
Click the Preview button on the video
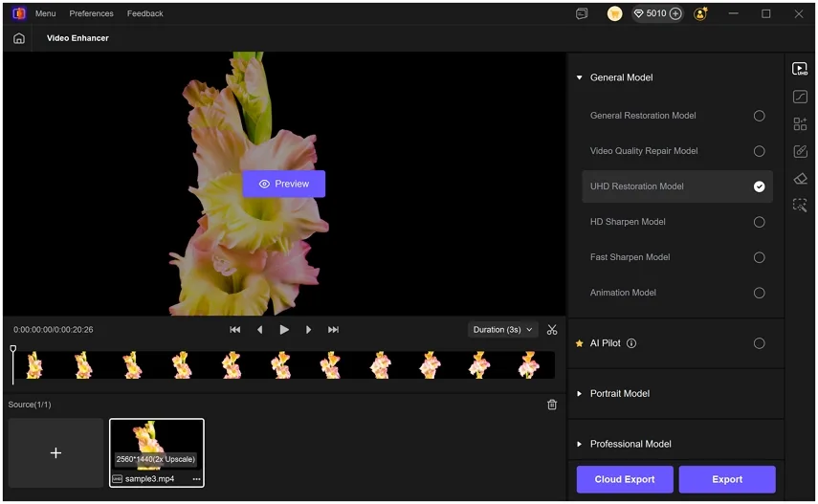284,184
